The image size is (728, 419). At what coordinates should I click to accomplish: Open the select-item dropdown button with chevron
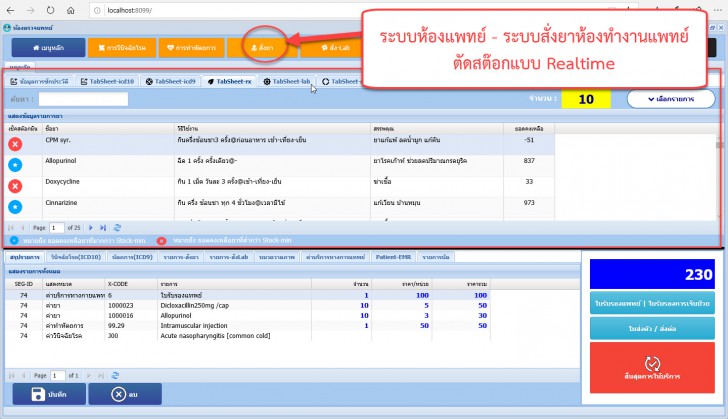coord(671,99)
